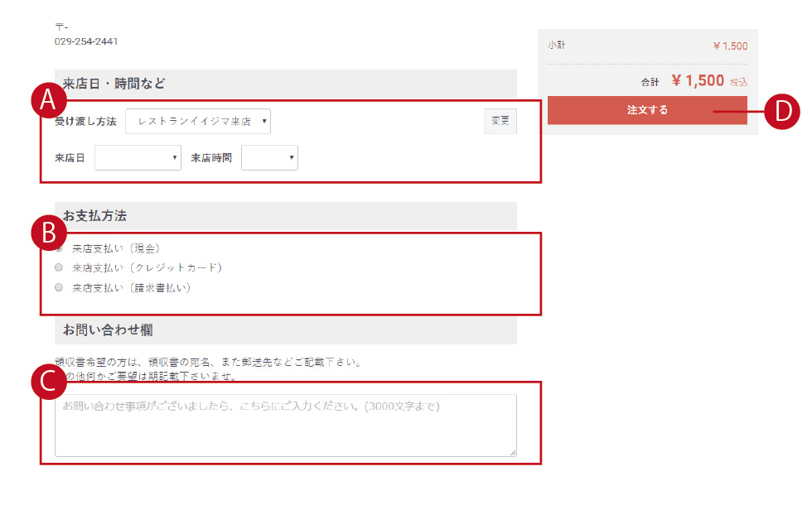Open the 受け渡し方法 dropdown

(x=198, y=122)
